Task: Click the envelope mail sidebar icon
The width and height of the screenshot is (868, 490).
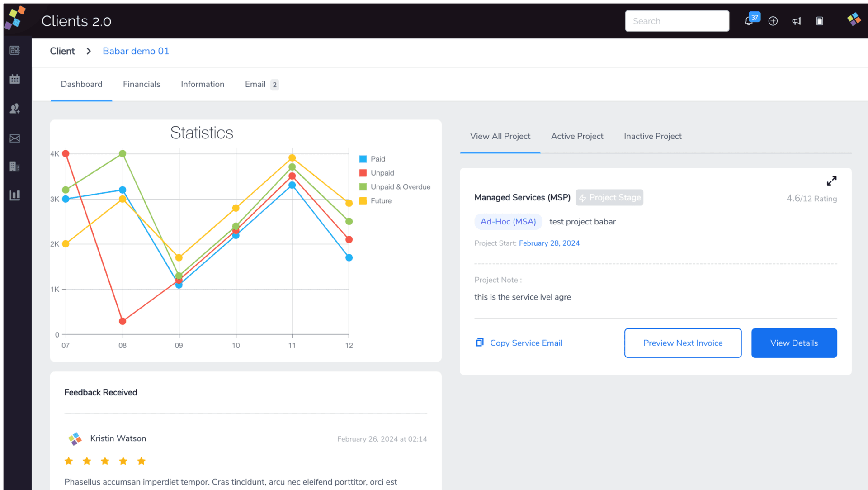Action: [15, 138]
